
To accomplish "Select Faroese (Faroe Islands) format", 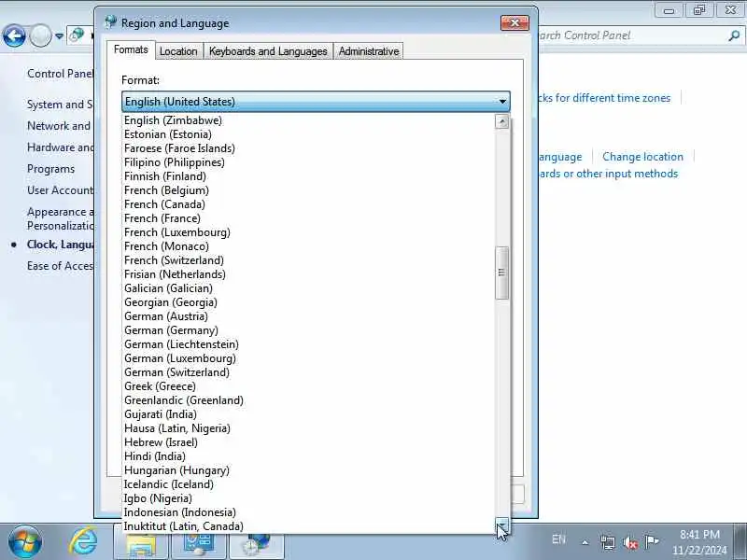I will [x=309, y=148].
